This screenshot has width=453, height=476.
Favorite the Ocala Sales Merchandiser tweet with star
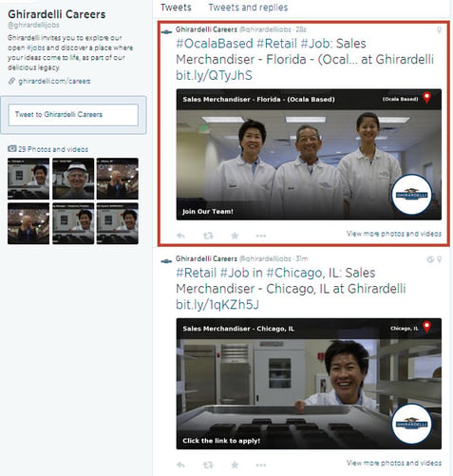235,236
